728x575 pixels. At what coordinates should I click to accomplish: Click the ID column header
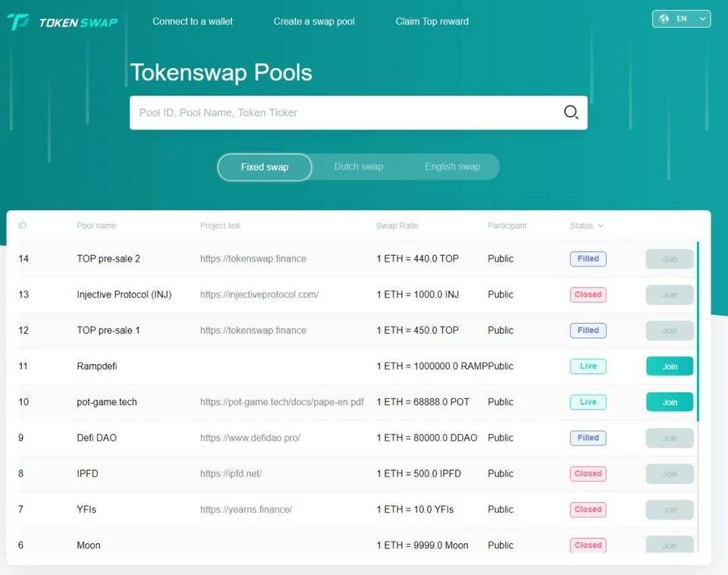click(x=22, y=226)
